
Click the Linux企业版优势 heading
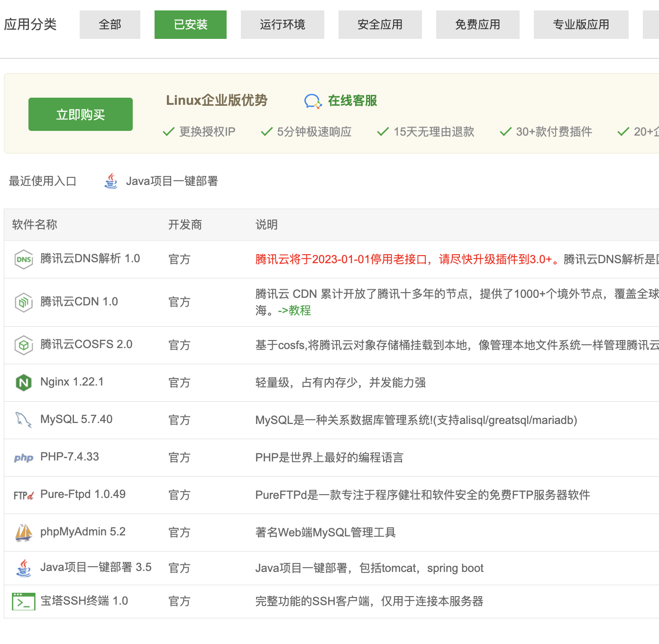pyautogui.click(x=217, y=101)
